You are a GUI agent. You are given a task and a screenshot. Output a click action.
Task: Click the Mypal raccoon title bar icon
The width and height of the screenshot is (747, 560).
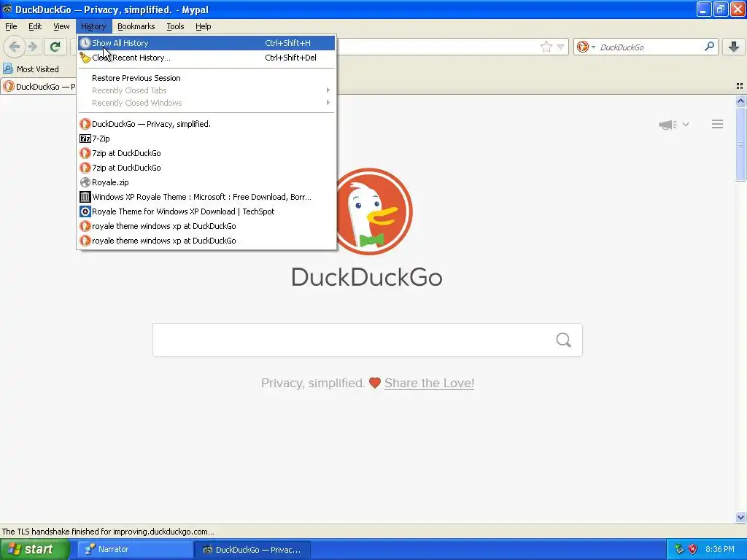(x=7, y=9)
